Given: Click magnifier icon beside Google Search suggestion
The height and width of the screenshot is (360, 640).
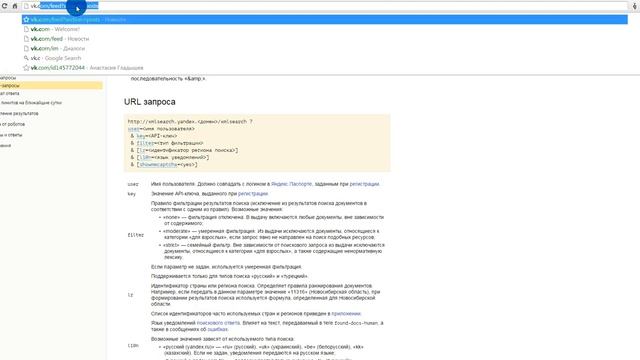Looking at the screenshot, I should (x=26, y=58).
